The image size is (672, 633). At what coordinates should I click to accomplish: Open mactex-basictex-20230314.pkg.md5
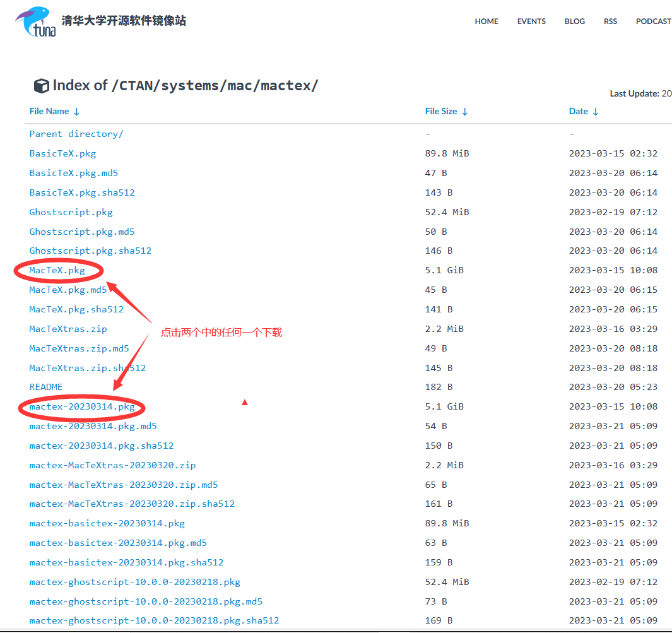coord(118,543)
